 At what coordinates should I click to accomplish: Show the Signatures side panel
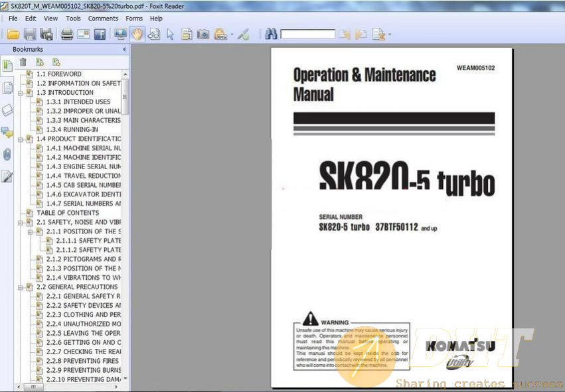tap(7, 176)
